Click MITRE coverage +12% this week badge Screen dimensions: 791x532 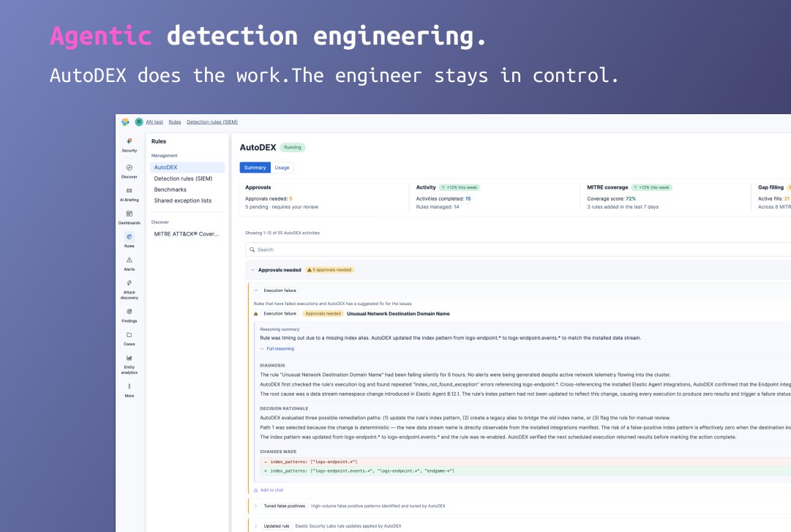coord(652,187)
